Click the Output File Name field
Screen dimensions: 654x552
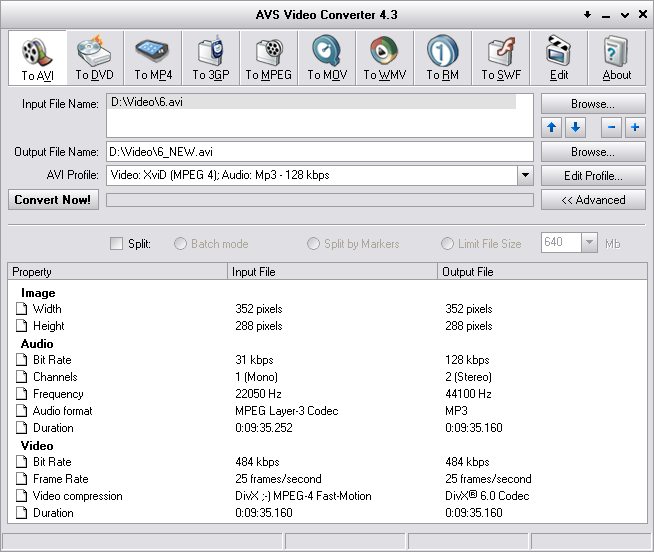(320, 152)
